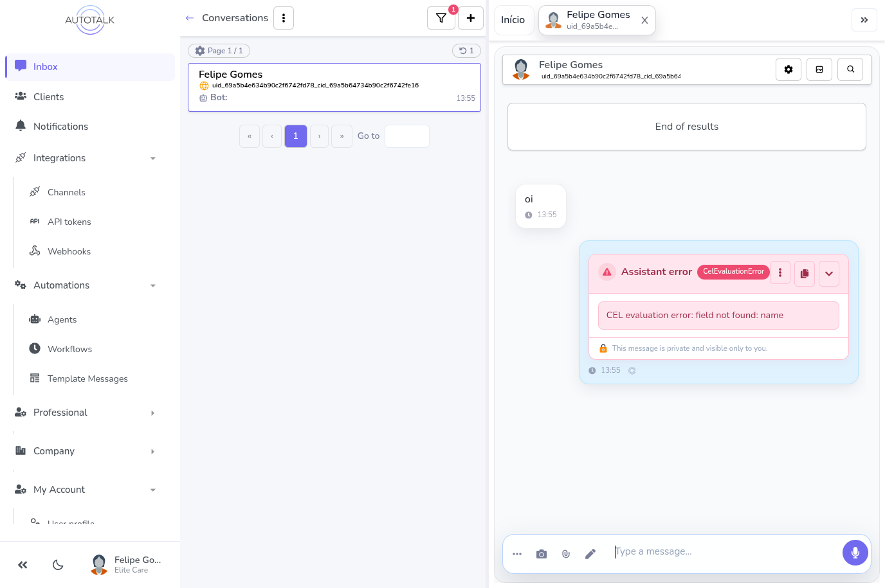Expand the Assistant error details chevron
The image size is (885, 588).
(x=829, y=273)
